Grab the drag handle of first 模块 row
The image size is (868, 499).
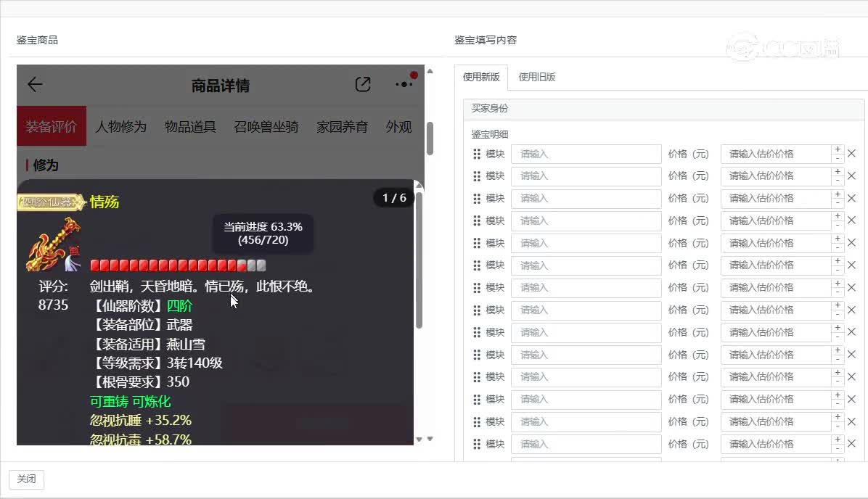pos(477,154)
